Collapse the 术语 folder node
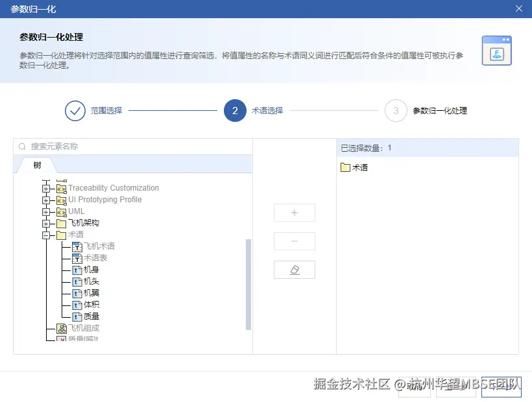The image size is (532, 402). (x=45, y=235)
